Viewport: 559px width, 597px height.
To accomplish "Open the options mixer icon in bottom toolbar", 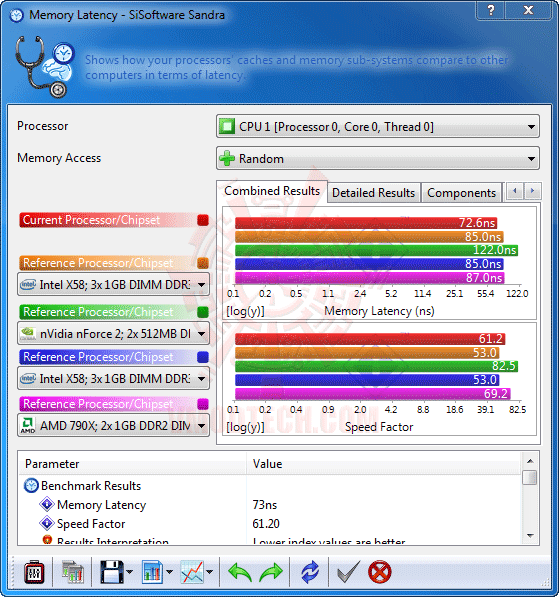I will [34, 572].
